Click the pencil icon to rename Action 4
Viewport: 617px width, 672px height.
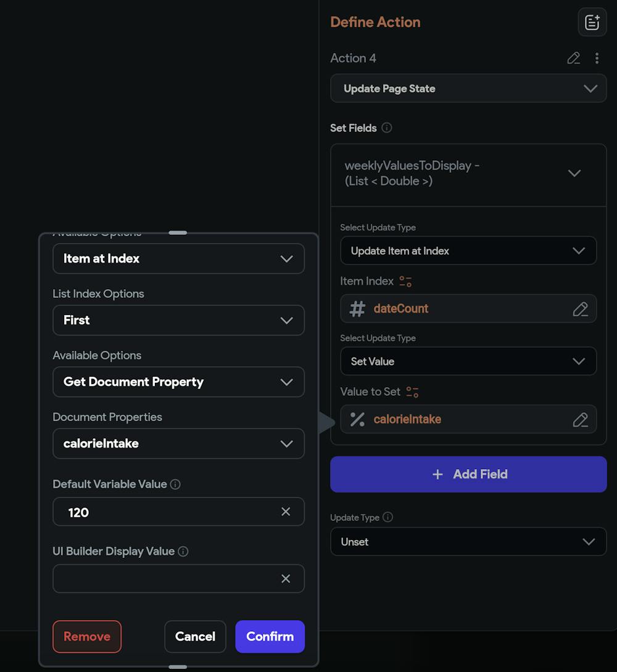point(573,58)
